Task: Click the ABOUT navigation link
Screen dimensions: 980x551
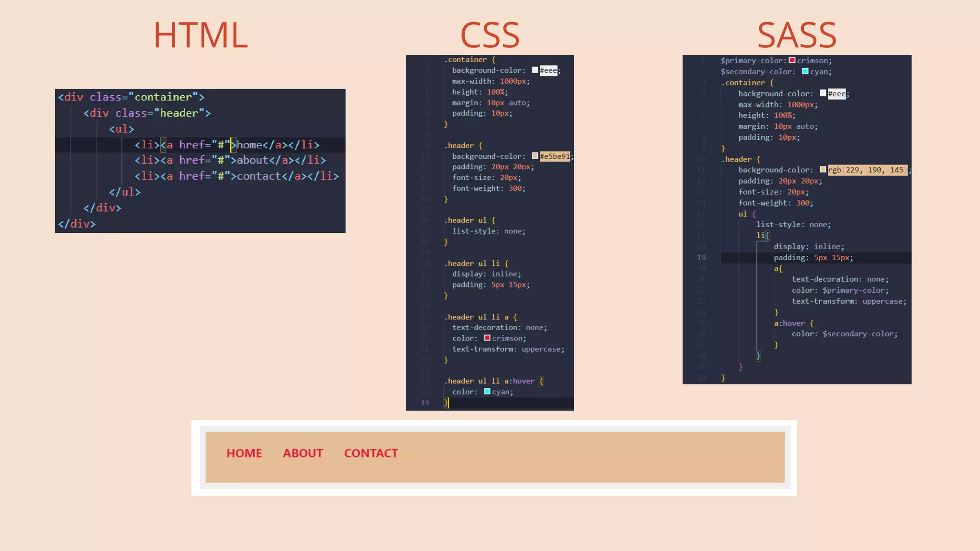Action: pos(303,453)
